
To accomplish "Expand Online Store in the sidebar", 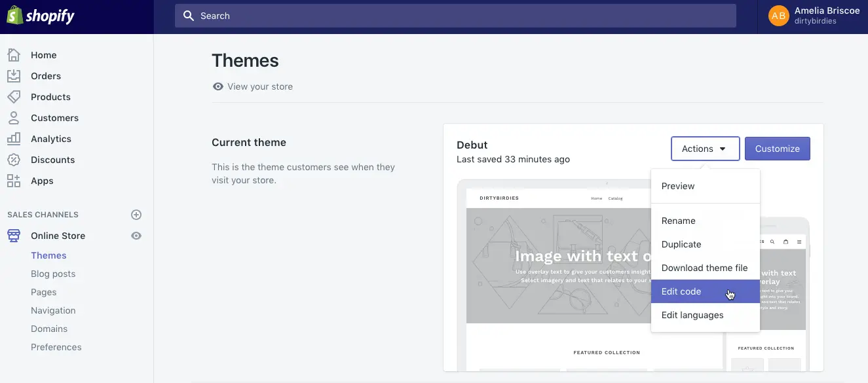I will (x=58, y=236).
